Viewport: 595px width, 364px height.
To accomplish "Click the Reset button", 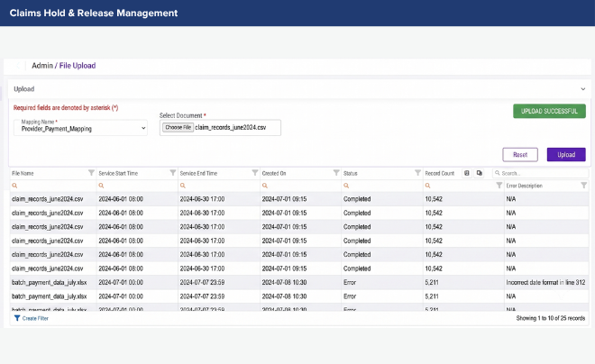I will (520, 155).
